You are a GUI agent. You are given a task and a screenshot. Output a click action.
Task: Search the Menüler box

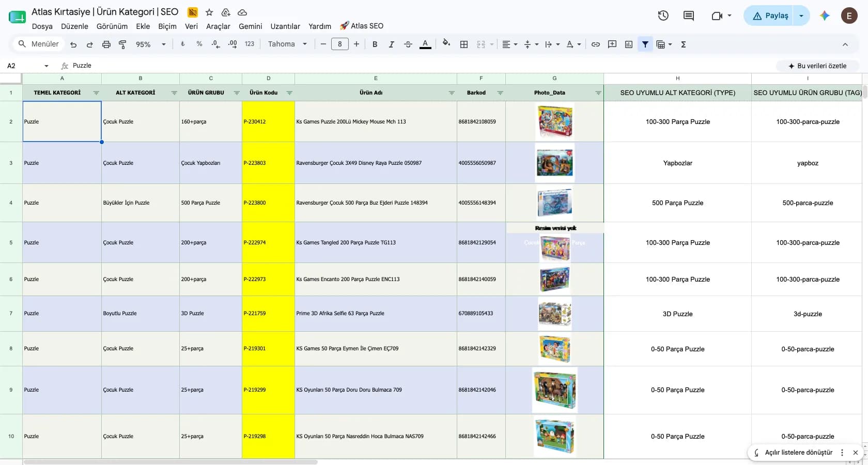point(39,44)
